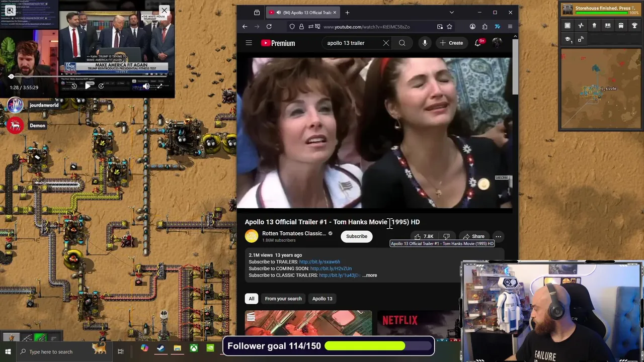Click the blue 7TV extension icon
The width and height of the screenshot is (644, 362).
[497, 27]
